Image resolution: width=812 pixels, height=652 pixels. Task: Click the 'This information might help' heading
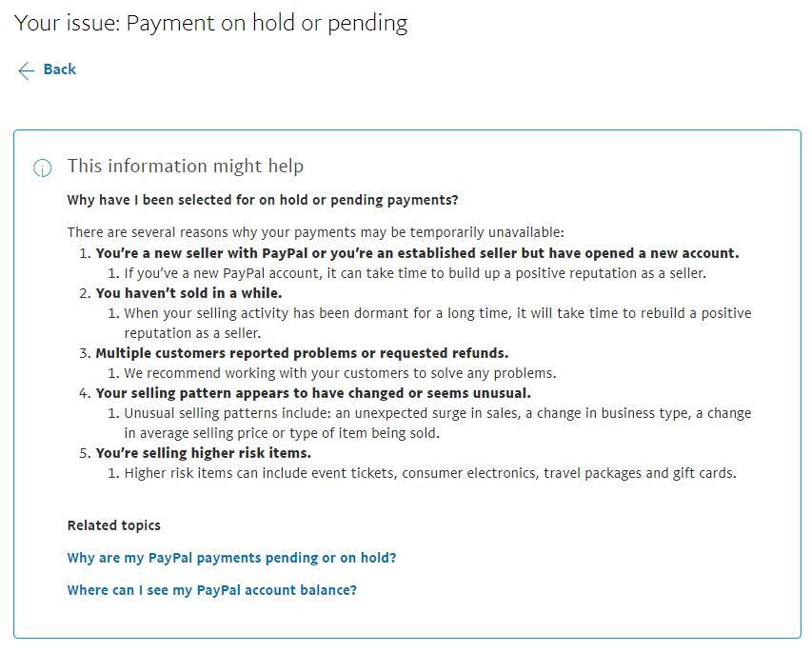click(185, 166)
